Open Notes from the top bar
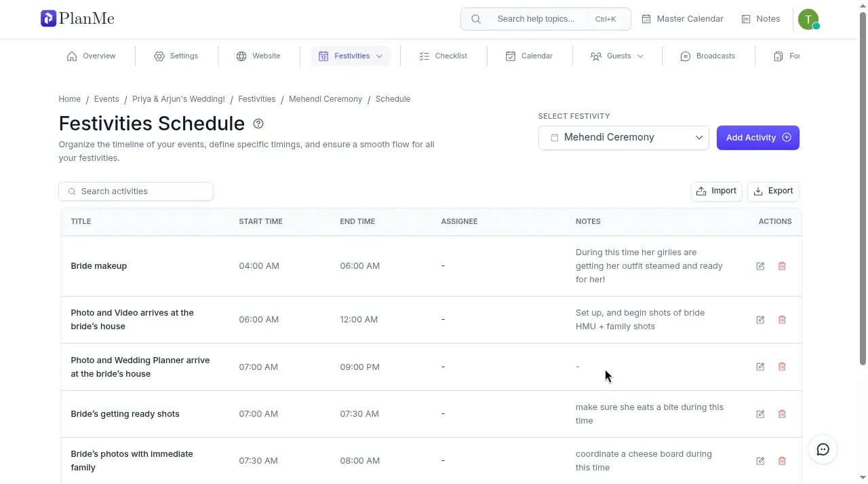Image resolution: width=868 pixels, height=484 pixels. (x=761, y=19)
